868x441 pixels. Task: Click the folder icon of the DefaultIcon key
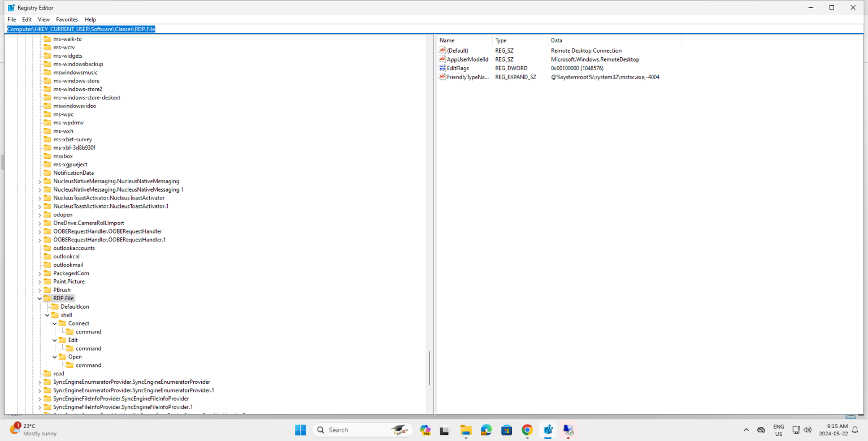pyautogui.click(x=54, y=306)
